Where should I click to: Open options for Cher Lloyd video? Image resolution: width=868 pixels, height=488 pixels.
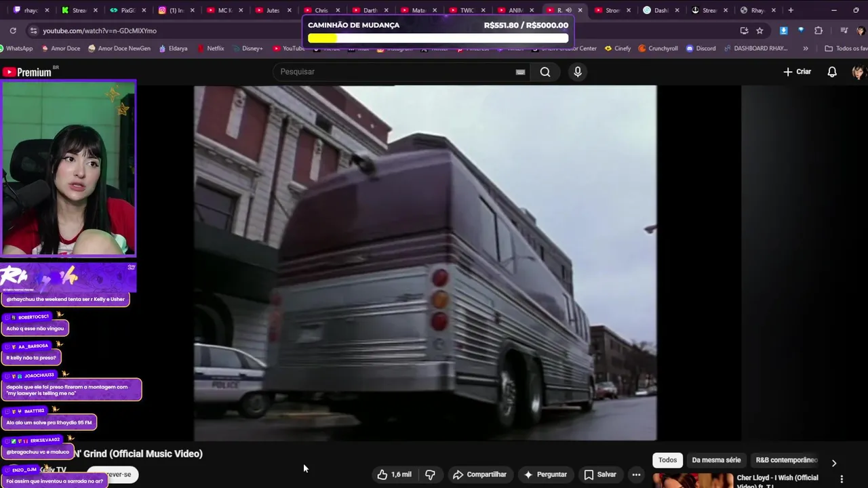pos(842,479)
